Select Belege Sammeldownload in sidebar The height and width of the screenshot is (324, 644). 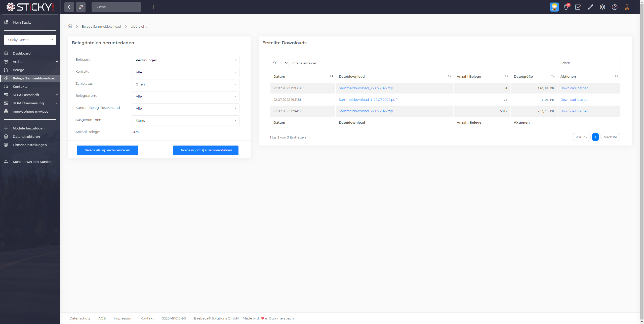pyautogui.click(x=30, y=78)
